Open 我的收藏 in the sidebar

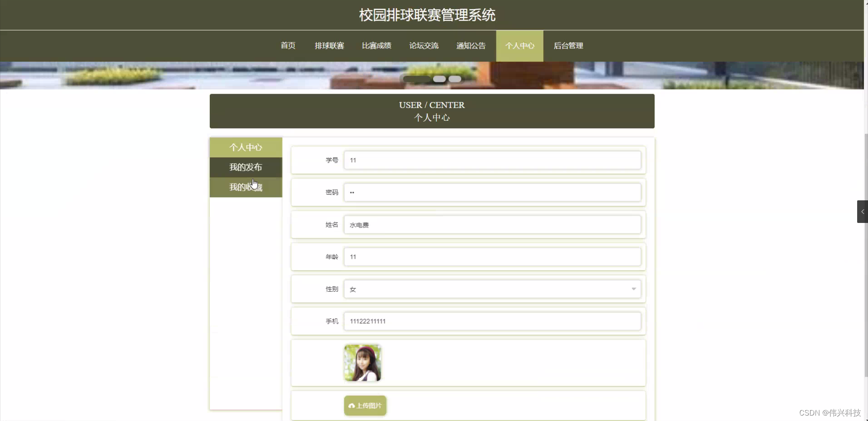click(x=245, y=187)
